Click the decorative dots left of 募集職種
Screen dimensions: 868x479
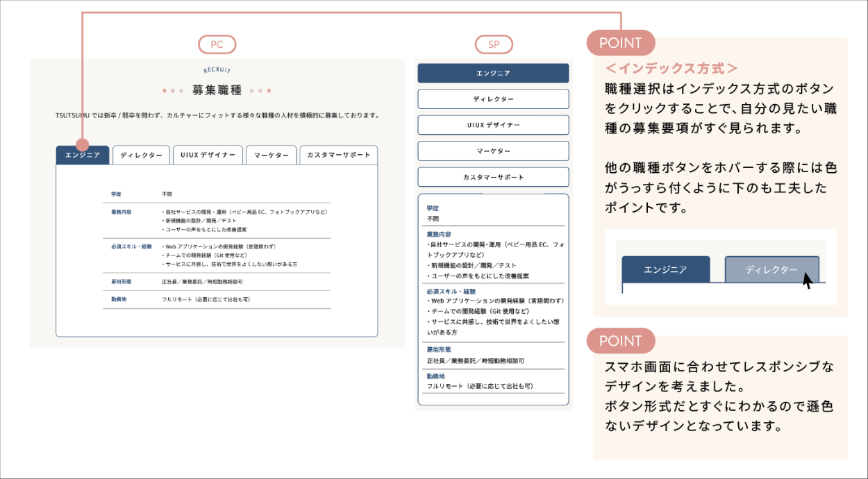click(x=172, y=90)
